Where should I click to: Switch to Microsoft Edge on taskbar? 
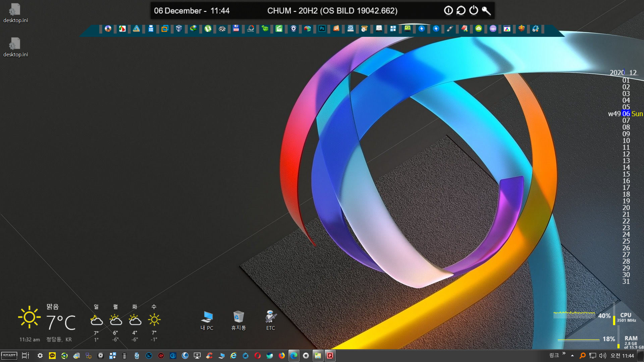coord(294,356)
